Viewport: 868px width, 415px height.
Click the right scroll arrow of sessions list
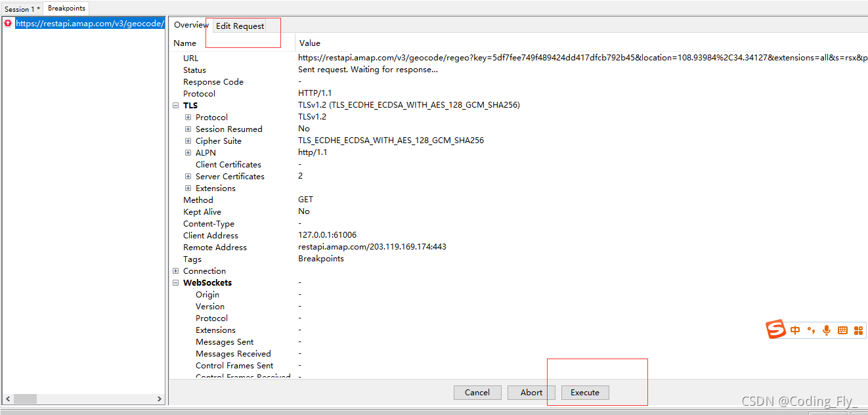click(159, 399)
